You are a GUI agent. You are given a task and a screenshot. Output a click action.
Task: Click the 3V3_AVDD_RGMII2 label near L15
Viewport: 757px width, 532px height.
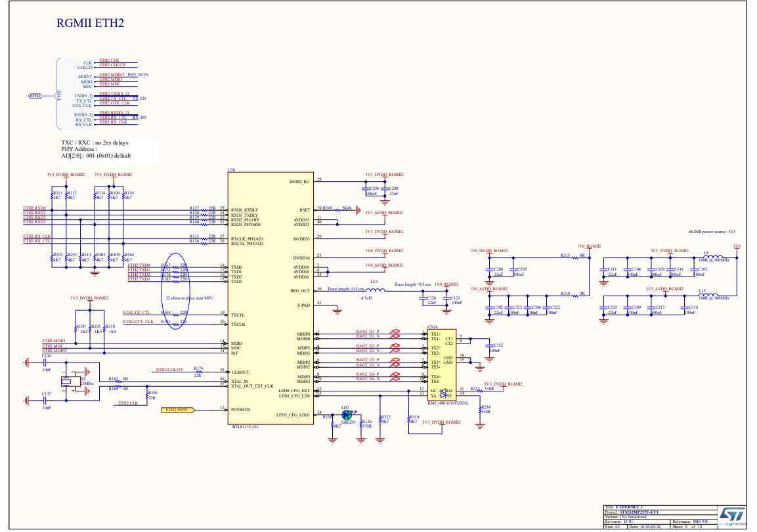(664, 289)
